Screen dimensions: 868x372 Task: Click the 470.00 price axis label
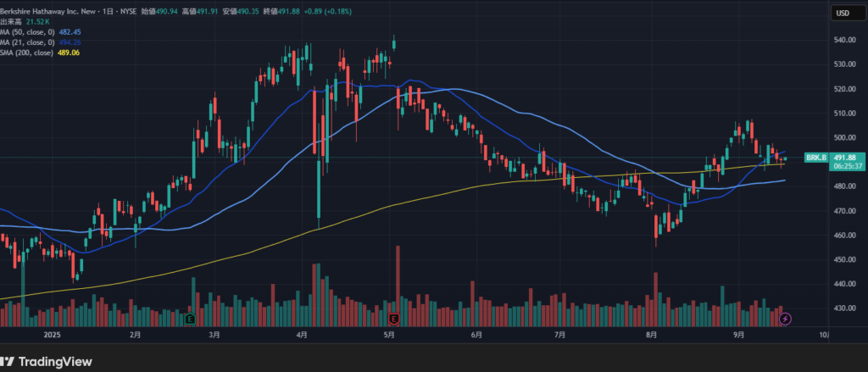coord(846,211)
